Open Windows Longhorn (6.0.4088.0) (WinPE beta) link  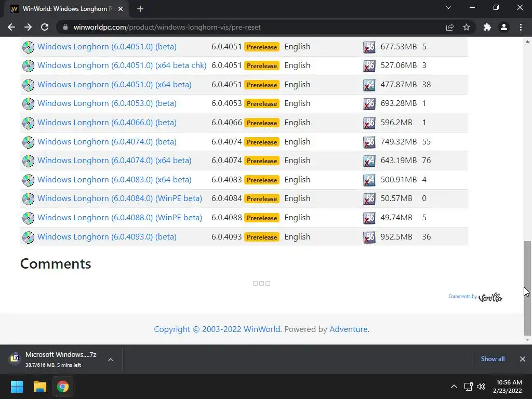click(x=120, y=218)
